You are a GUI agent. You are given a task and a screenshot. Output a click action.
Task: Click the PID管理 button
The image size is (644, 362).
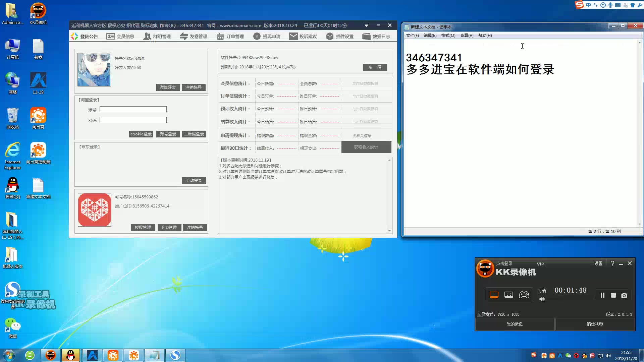tap(169, 227)
